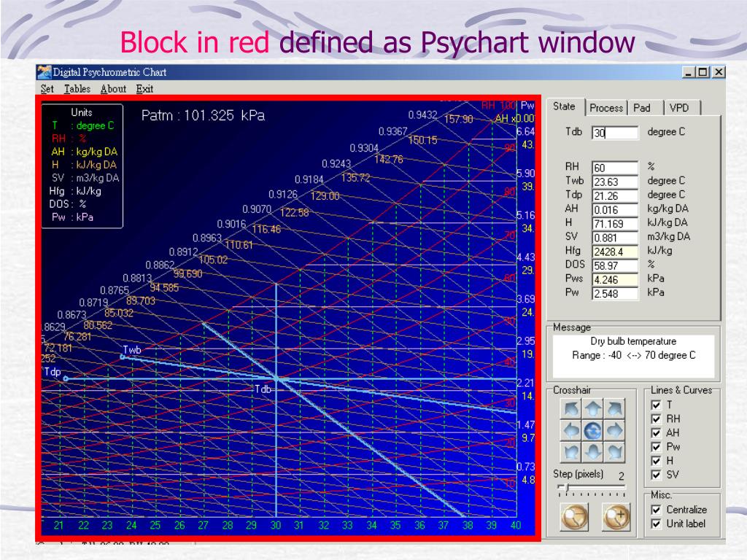This screenshot has width=747, height=560.
Task: Click the 'Patm : 101.325 kPa' text
Action: click(203, 115)
